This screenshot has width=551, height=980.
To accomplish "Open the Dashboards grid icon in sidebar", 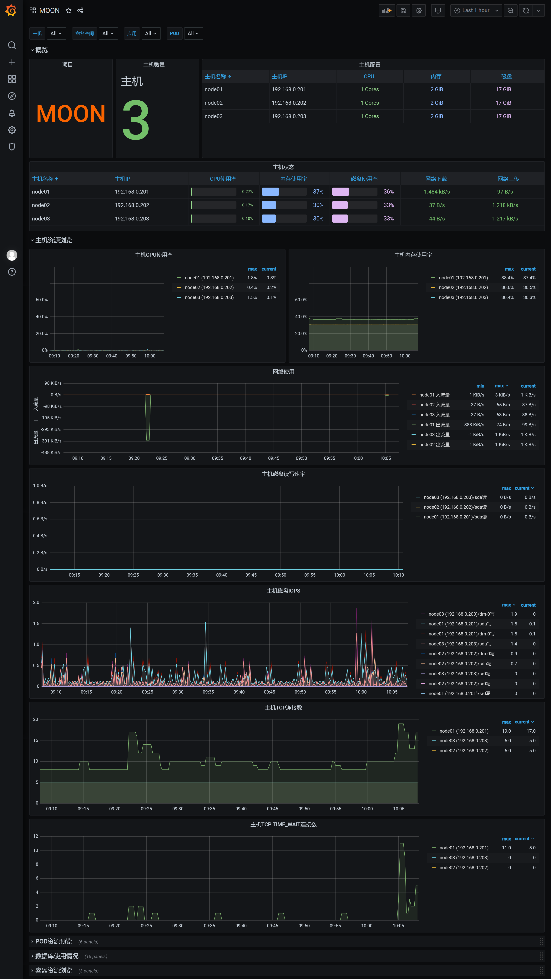I will [12, 79].
